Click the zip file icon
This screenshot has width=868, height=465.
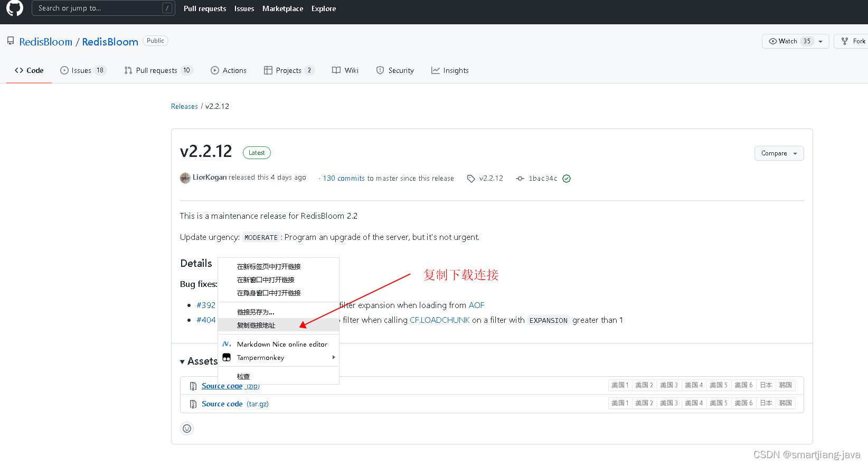(x=193, y=386)
